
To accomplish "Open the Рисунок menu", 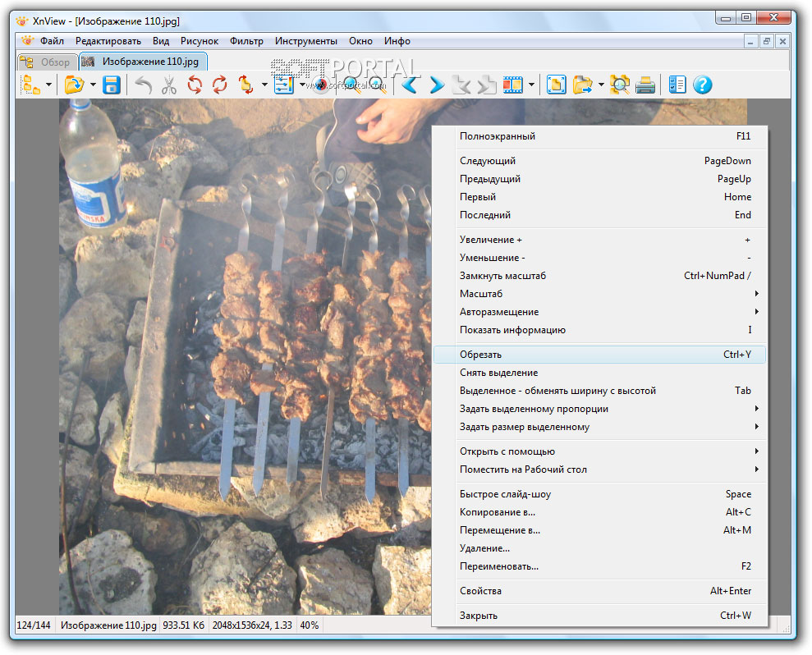I will tap(200, 41).
